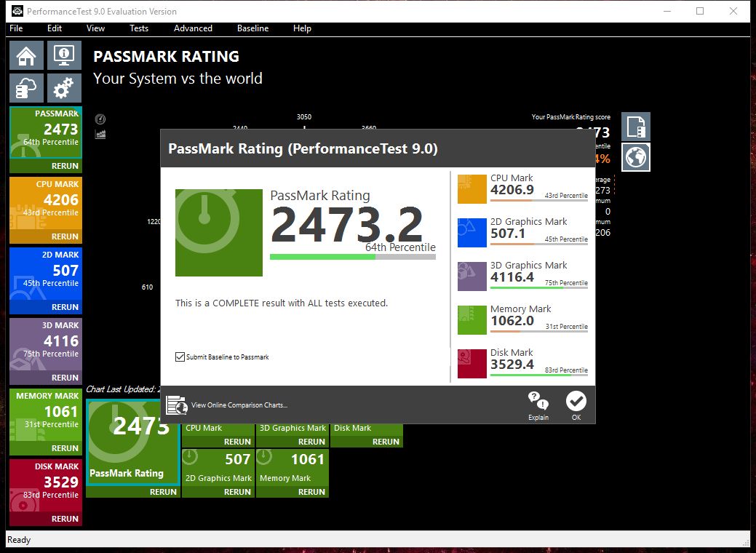Rerun the PassMark test in sidebar

[x=46, y=166]
